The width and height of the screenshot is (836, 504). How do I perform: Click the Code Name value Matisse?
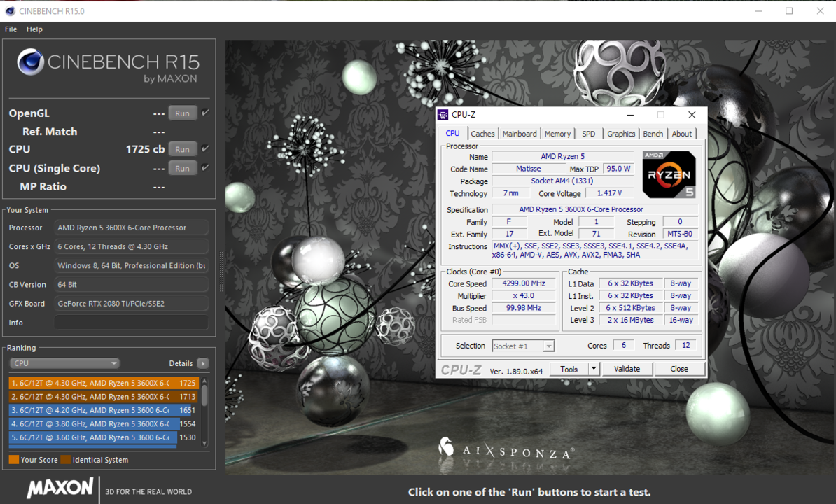pyautogui.click(x=529, y=169)
